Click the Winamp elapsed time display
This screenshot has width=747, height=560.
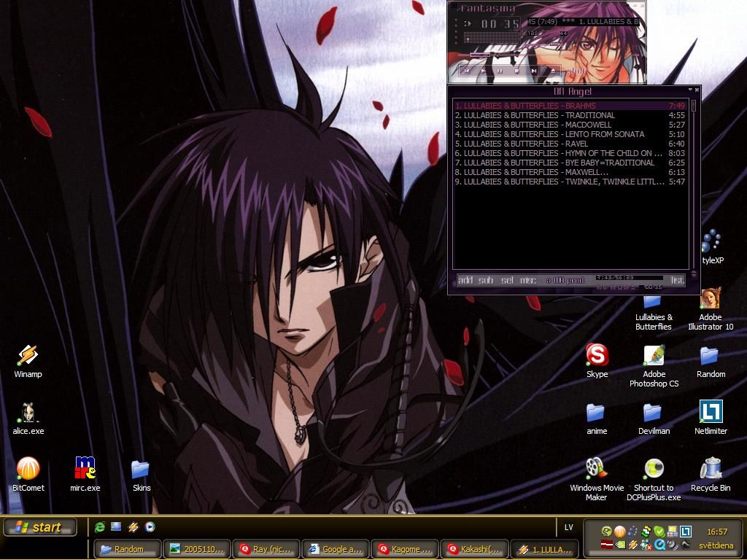499,24
